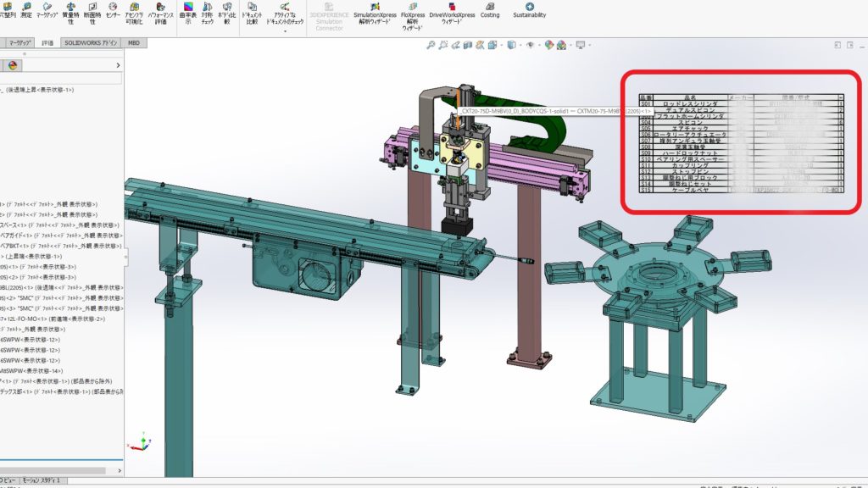This screenshot has height=488, width=868.
Task: Open the view settings monitor dropdown
Action: point(581,45)
